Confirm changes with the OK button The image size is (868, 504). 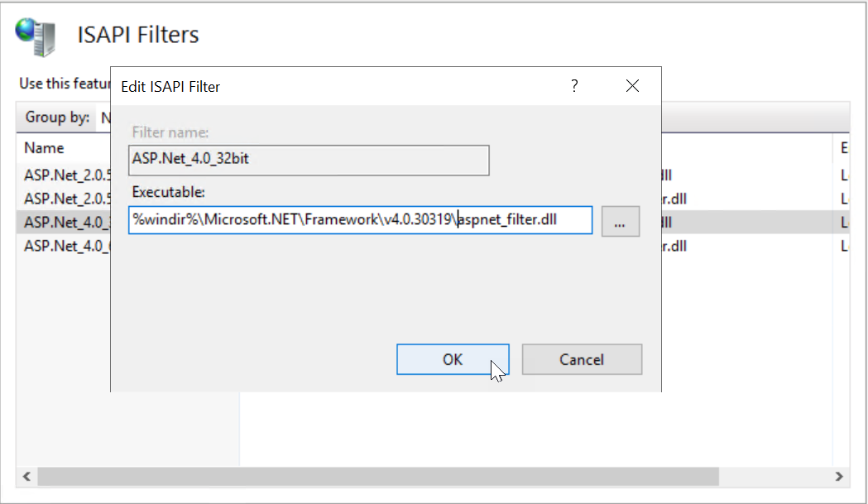pyautogui.click(x=453, y=359)
